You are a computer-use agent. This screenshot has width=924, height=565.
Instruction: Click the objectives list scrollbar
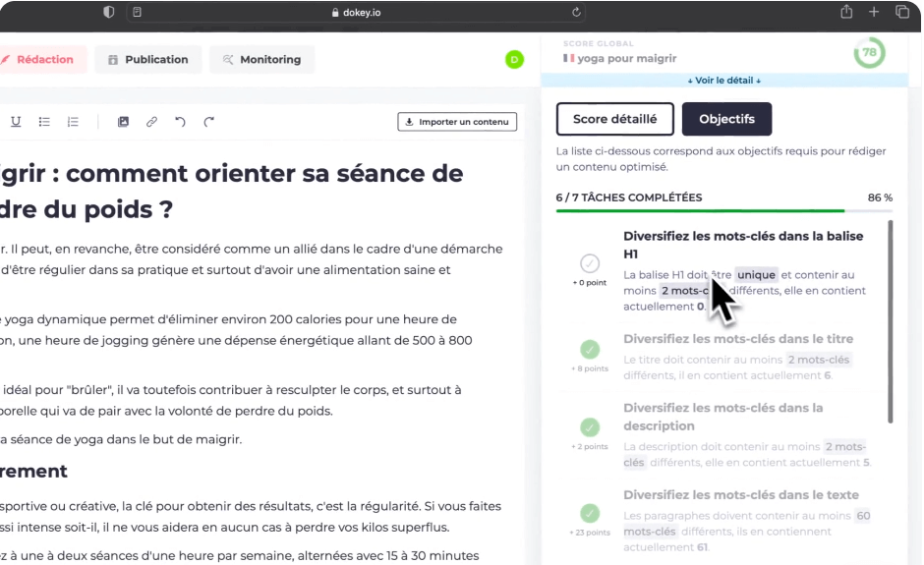(890, 321)
